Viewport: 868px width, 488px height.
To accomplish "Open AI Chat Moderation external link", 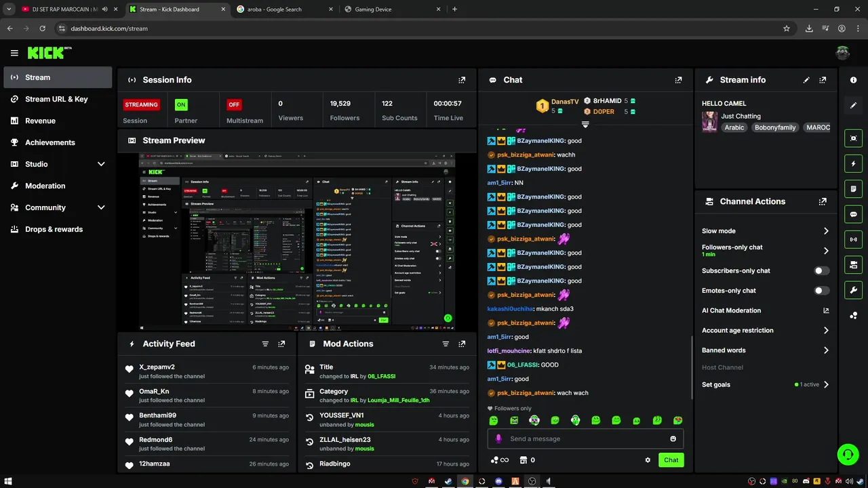I will click(x=826, y=310).
